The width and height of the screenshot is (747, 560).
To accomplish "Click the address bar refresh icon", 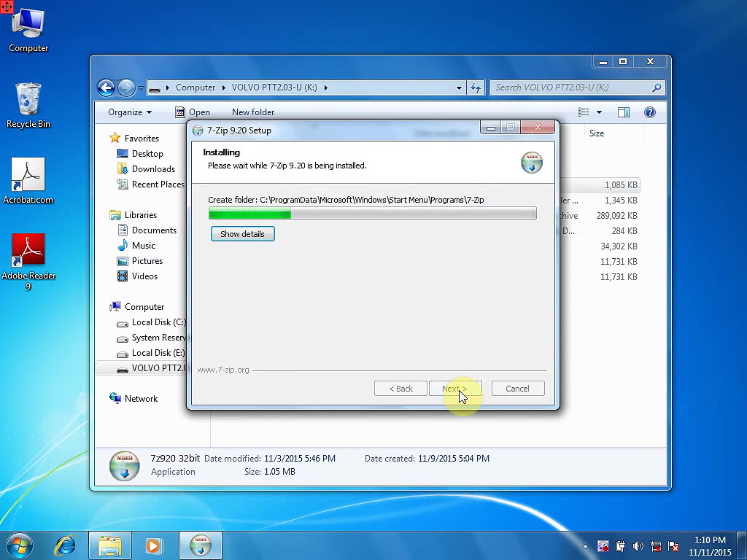I will [476, 87].
